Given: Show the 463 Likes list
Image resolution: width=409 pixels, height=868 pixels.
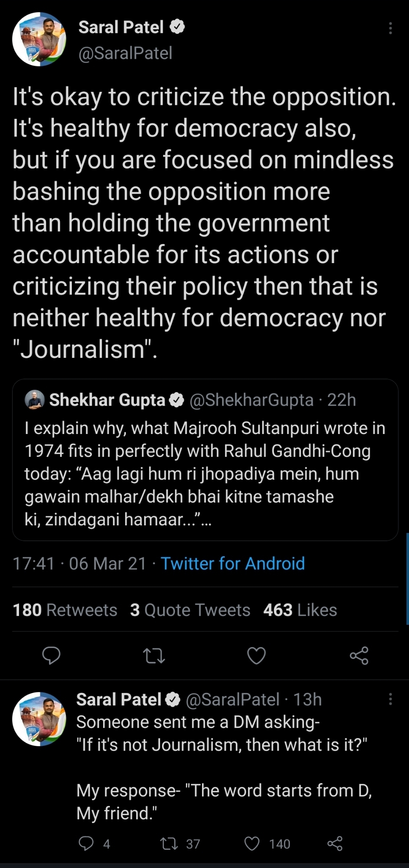Looking at the screenshot, I should (300, 610).
